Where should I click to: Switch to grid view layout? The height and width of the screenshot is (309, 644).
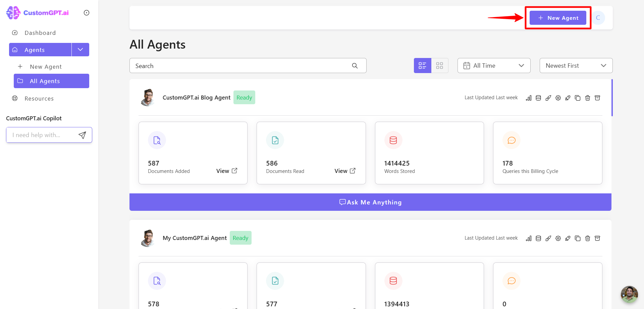pyautogui.click(x=440, y=66)
